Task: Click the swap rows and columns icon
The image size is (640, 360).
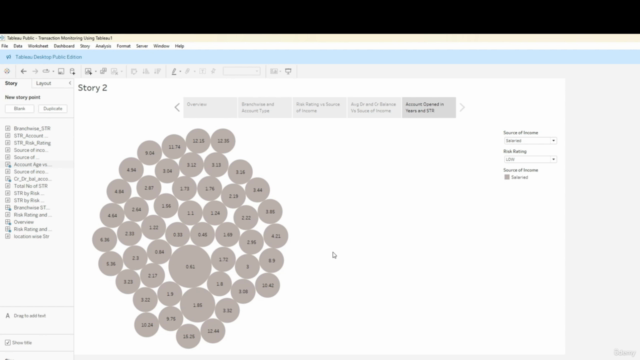Action: 134,71
